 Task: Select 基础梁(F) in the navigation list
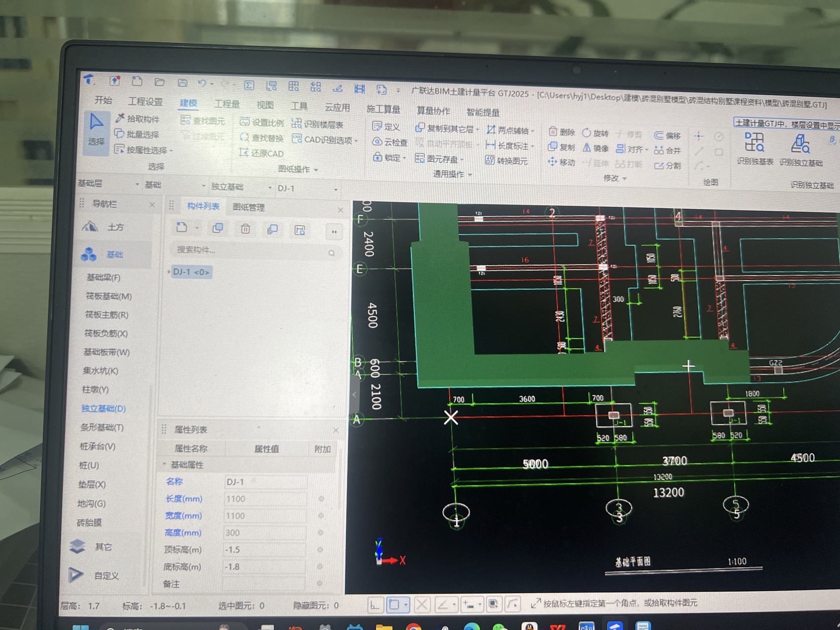point(103,277)
